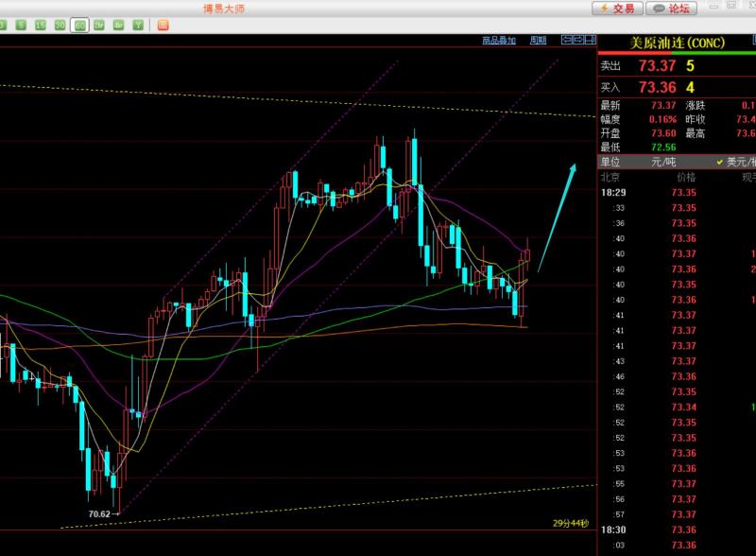Switch chart to 30-minute period
The height and width of the screenshot is (556, 756).
[x=60, y=25]
